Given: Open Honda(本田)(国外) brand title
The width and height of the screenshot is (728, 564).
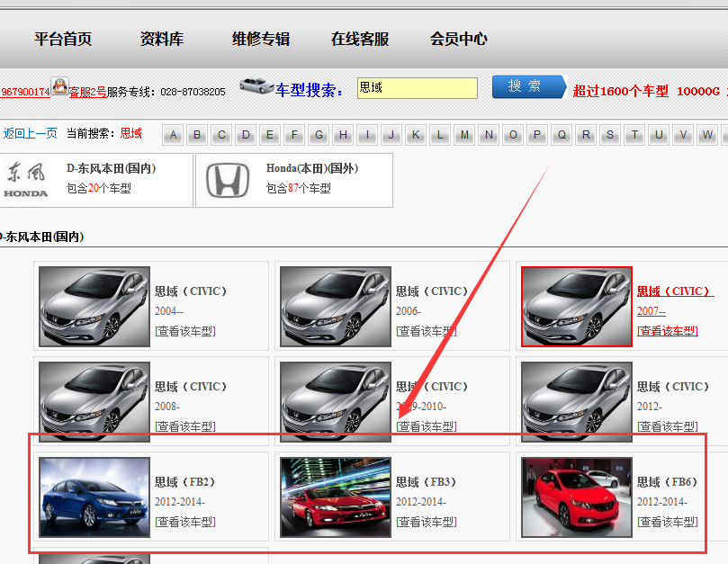Looking at the screenshot, I should coord(312,168).
